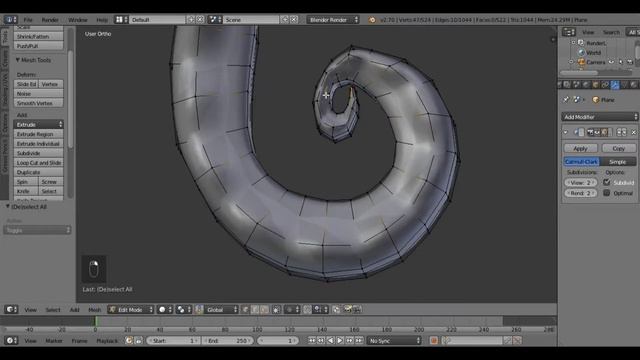Apply the Subsurf modifier
Image resolution: width=640 pixels, height=360 pixels.
[580, 148]
